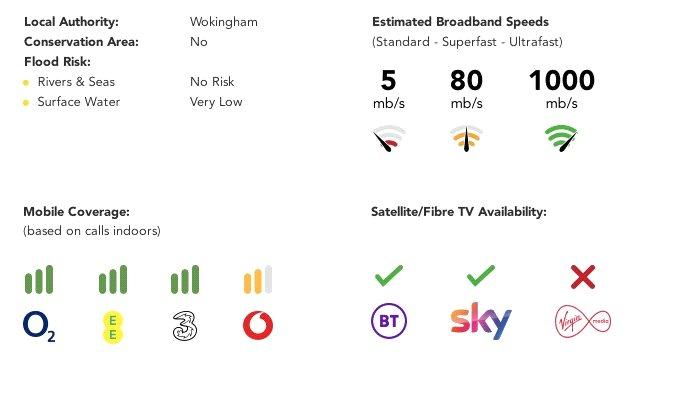675x403 pixels.
Task: Click the green ultrafast speed gauge icon
Action: [561, 138]
